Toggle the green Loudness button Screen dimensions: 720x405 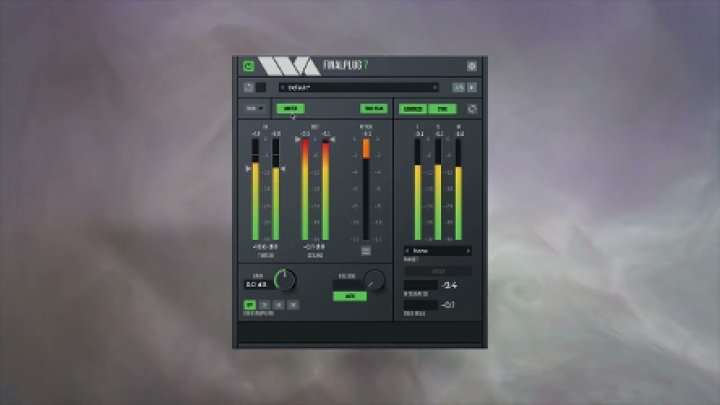412,109
